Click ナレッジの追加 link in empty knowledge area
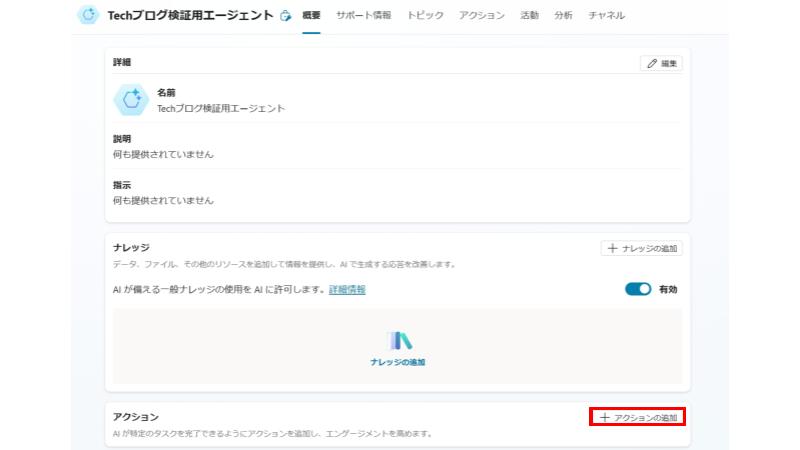800x450 pixels. click(400, 362)
